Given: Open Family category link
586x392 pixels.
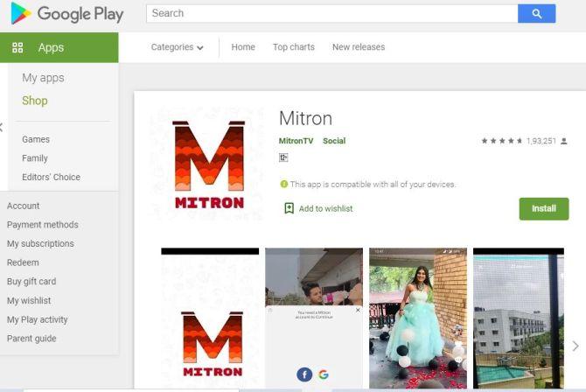Looking at the screenshot, I should pos(35,158).
